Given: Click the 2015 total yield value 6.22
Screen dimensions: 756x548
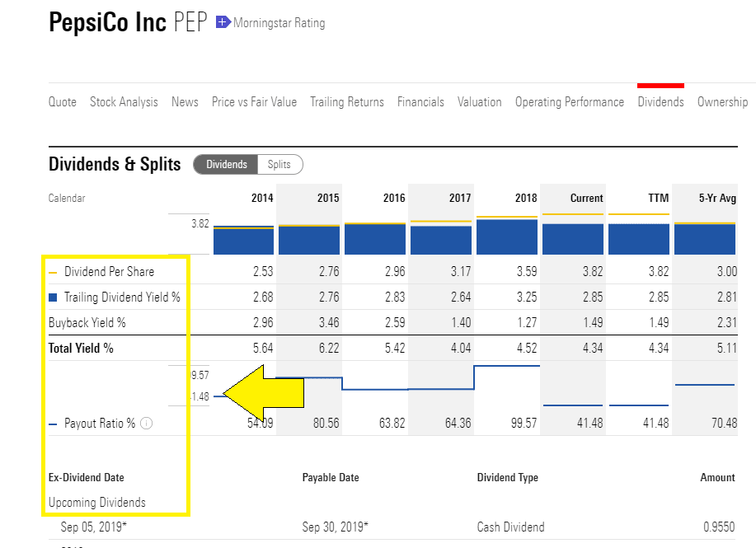Looking at the screenshot, I should point(329,349).
